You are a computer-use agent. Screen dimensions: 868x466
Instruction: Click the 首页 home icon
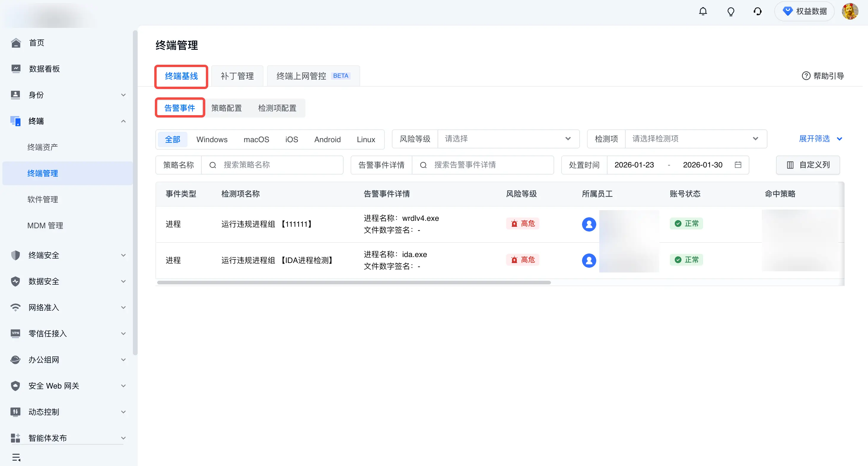point(16,43)
